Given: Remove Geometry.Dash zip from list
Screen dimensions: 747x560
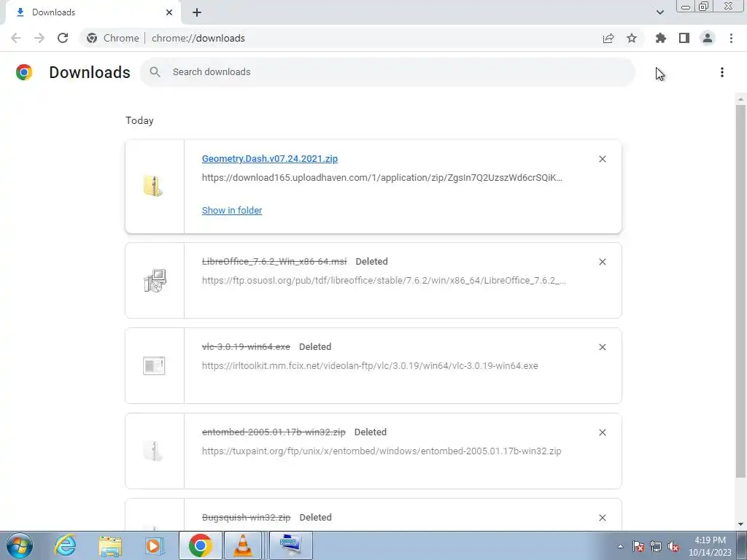Looking at the screenshot, I should (x=602, y=159).
